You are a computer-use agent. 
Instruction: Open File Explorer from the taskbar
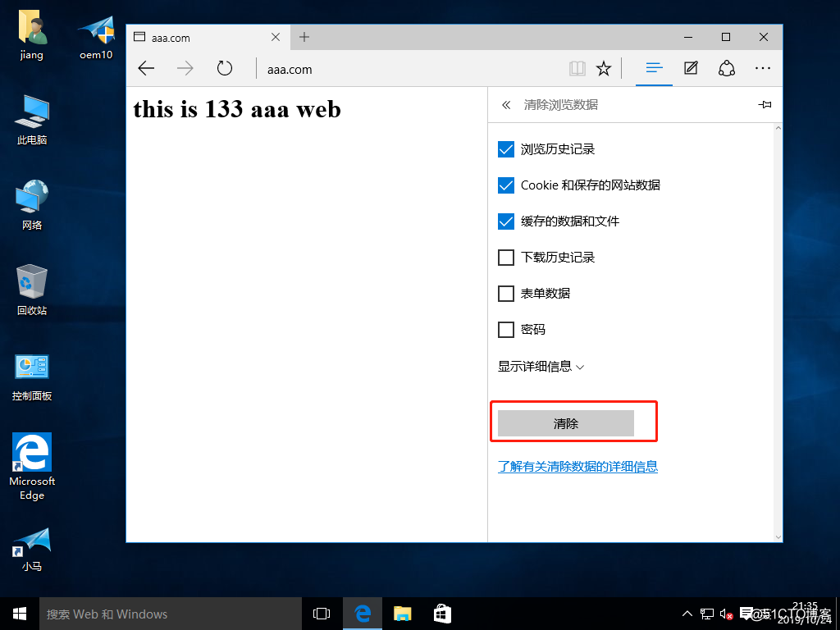(x=402, y=613)
